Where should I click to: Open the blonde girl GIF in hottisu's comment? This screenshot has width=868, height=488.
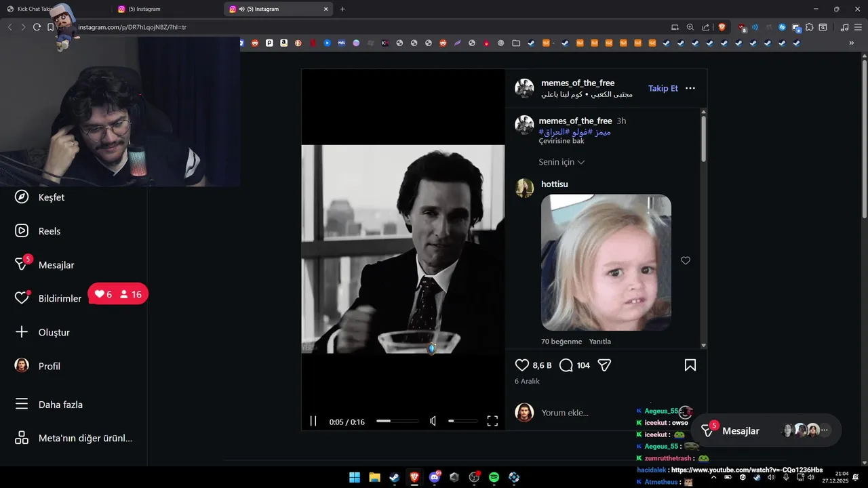606,262
